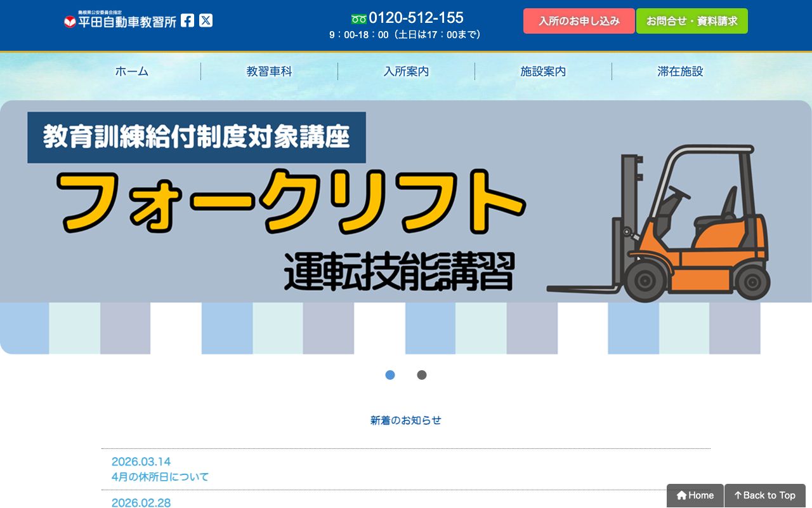Image resolution: width=812 pixels, height=508 pixels.
Task: Click the green phone icon in header
Action: point(359,18)
